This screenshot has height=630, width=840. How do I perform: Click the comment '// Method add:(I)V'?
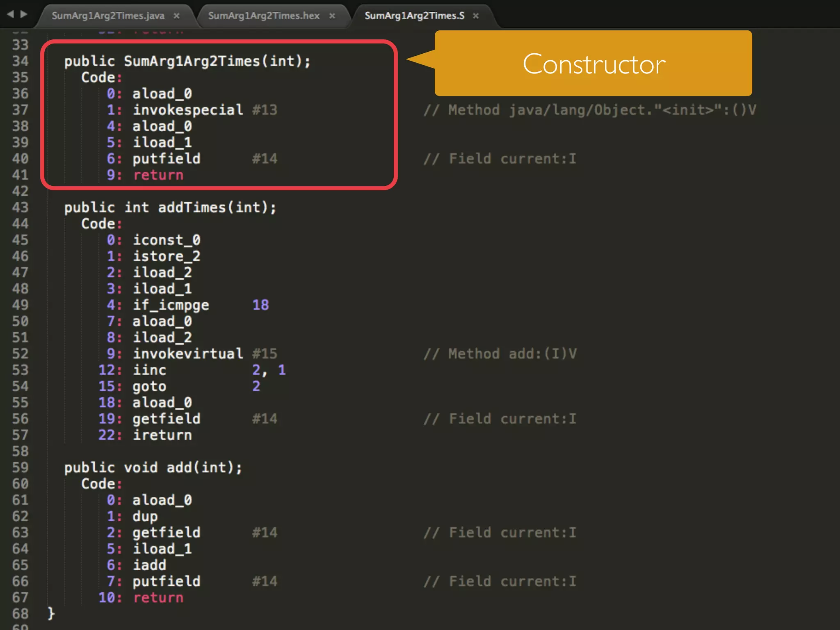pyautogui.click(x=500, y=354)
